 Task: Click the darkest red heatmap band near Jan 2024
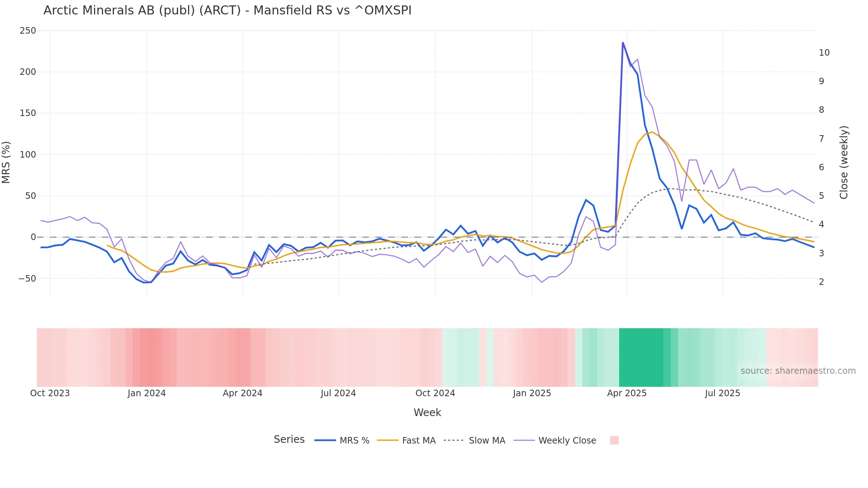[x=151, y=358]
